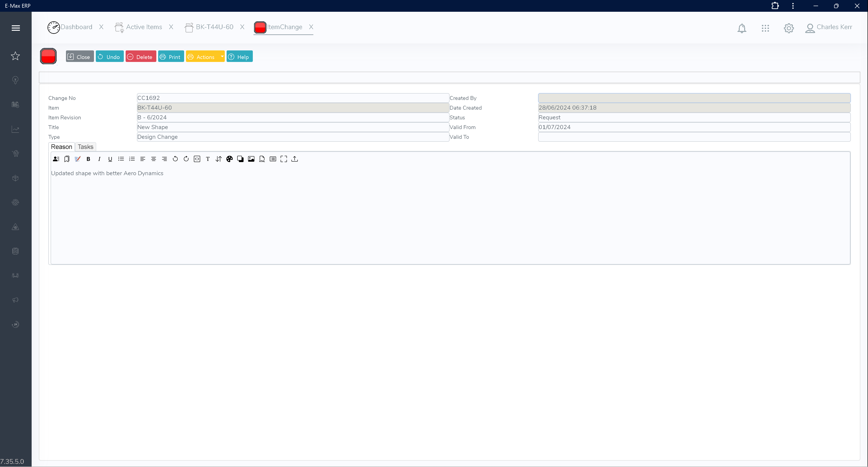The height and width of the screenshot is (467, 868).
Task: Align text right in editor
Action: [164, 159]
